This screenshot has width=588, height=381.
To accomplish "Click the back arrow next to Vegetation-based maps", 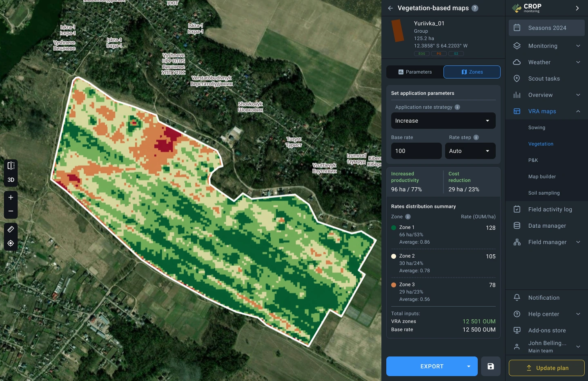I will click(390, 8).
